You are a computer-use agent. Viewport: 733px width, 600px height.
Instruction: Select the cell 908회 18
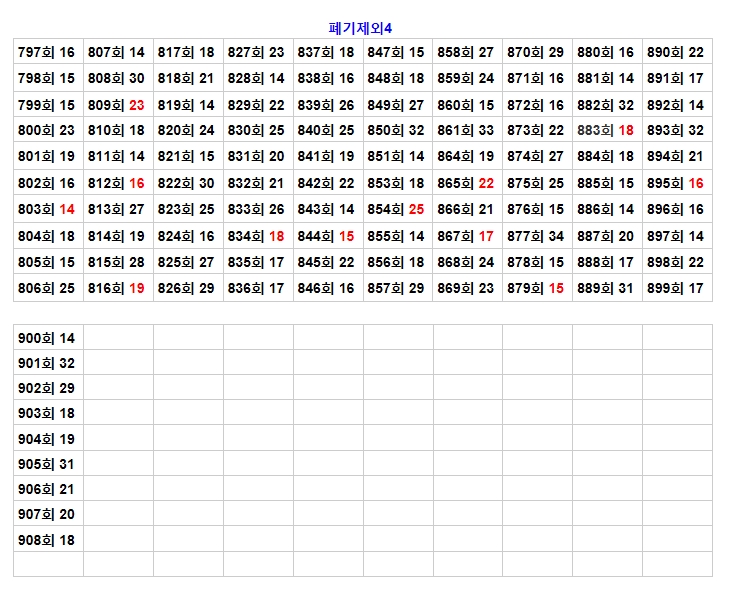[47, 540]
